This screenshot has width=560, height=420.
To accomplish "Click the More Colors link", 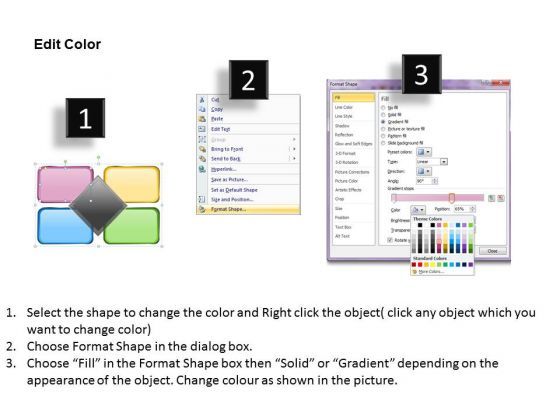I will (431, 272).
